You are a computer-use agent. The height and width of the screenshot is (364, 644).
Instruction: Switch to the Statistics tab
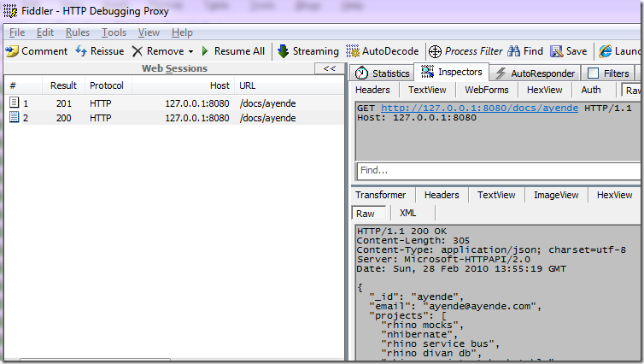pyautogui.click(x=383, y=73)
